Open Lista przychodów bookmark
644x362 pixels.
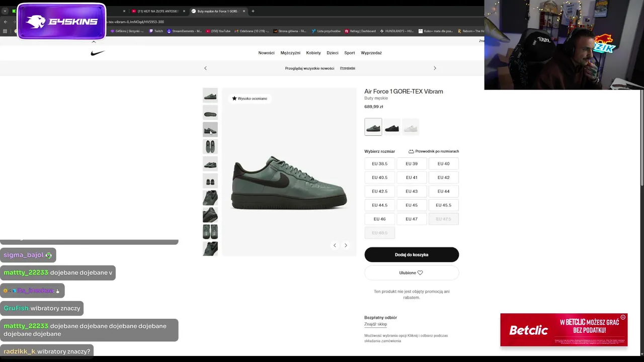(326, 31)
